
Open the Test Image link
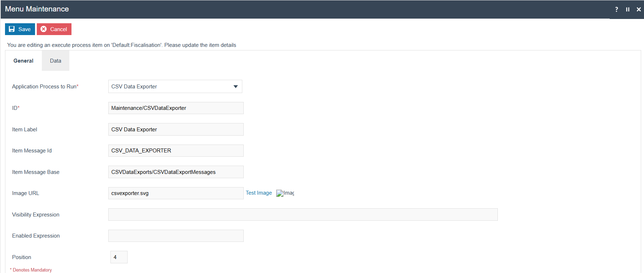(x=259, y=193)
